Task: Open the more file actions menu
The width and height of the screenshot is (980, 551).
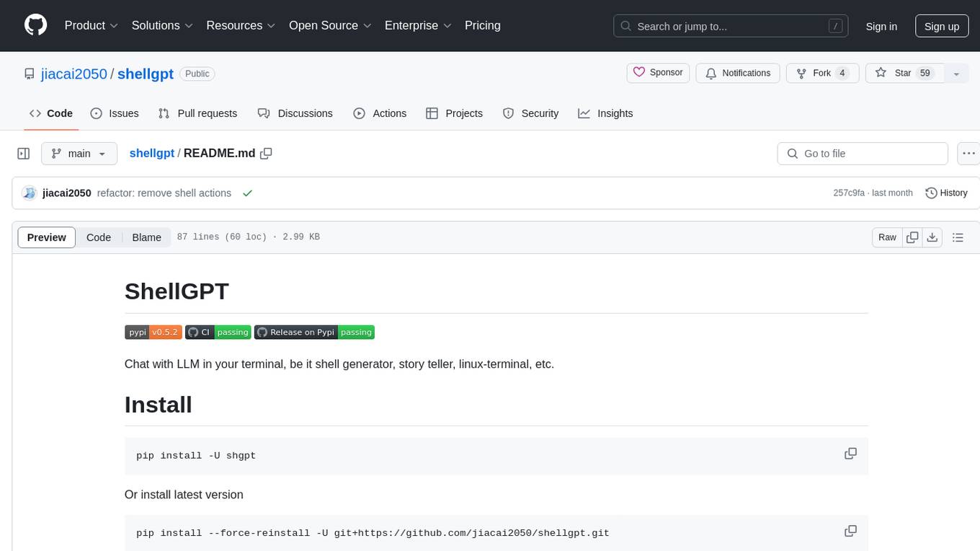Action: [968, 154]
